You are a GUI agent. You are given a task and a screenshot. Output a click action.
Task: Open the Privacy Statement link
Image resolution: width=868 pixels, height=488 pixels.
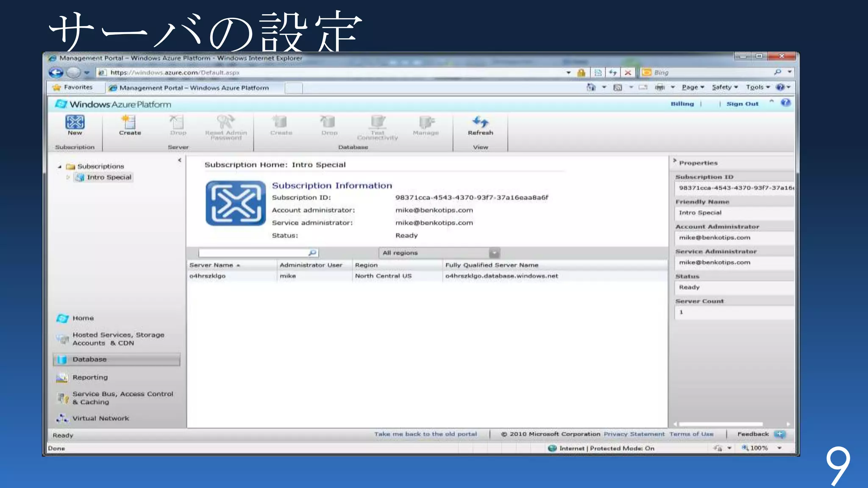tap(634, 434)
